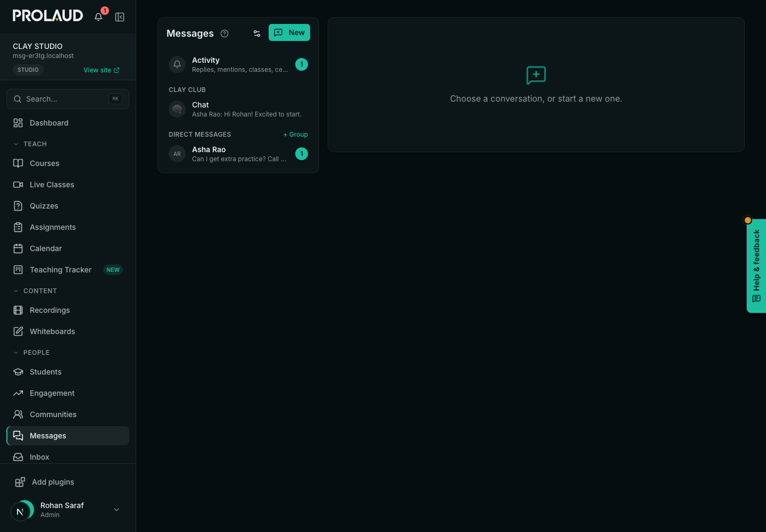Image resolution: width=766 pixels, height=532 pixels.
Task: Click the Recordings film icon
Action: [18, 310]
